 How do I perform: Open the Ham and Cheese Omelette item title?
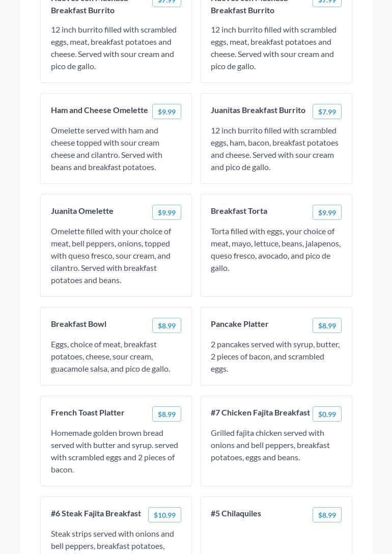click(99, 110)
